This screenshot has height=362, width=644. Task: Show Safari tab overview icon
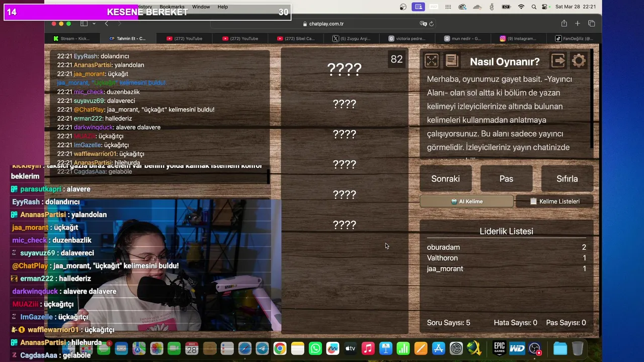tap(592, 24)
